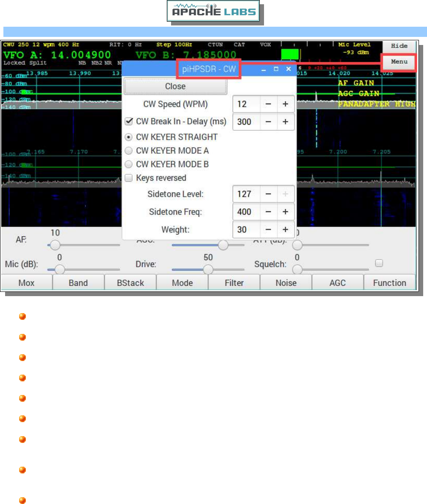The width and height of the screenshot is (427, 504).
Task: Close the piHPSDR - CW window with X
Action: coord(289,69)
